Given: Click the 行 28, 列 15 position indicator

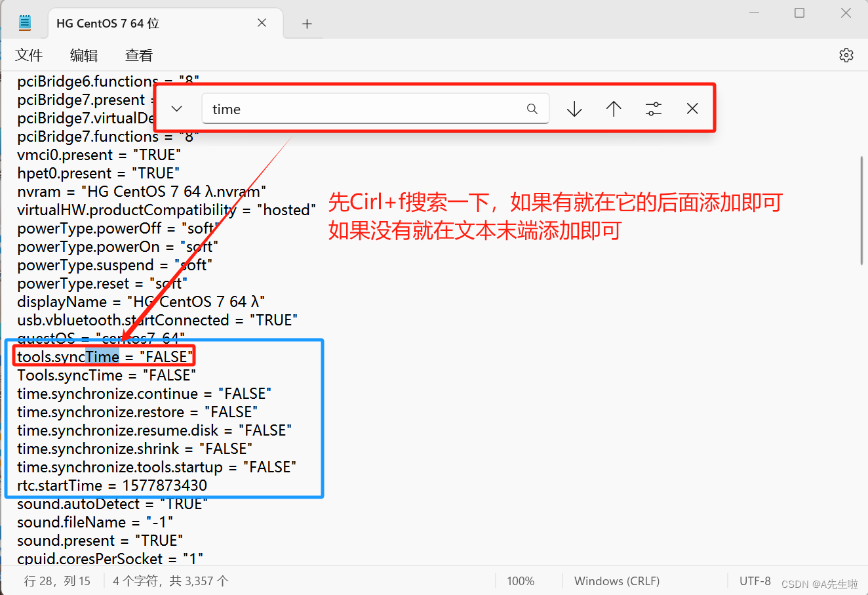Looking at the screenshot, I should point(58,581).
